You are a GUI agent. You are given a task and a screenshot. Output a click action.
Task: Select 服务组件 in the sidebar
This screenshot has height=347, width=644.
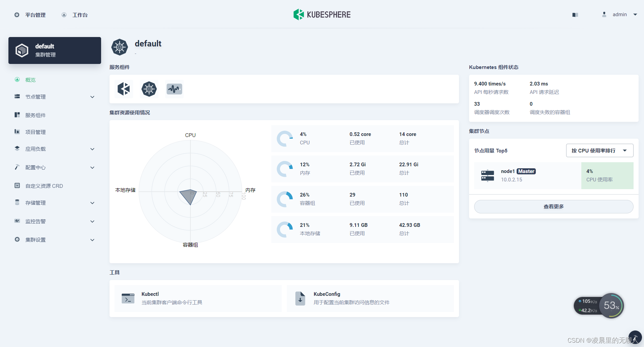[35, 115]
